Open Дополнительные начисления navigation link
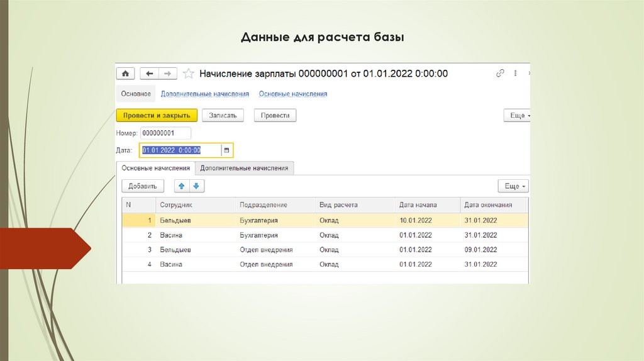The height and width of the screenshot is (361, 644). point(204,94)
